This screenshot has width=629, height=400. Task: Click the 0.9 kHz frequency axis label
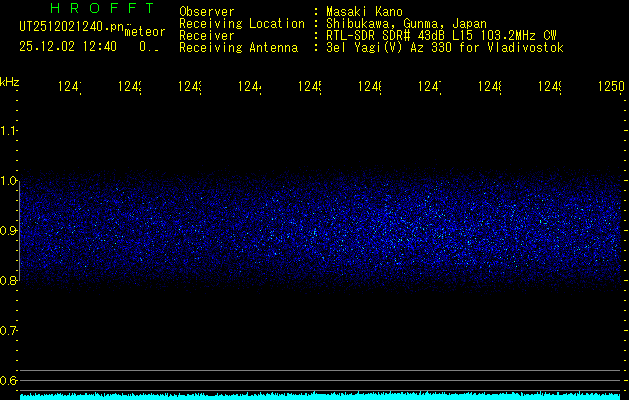(9, 231)
